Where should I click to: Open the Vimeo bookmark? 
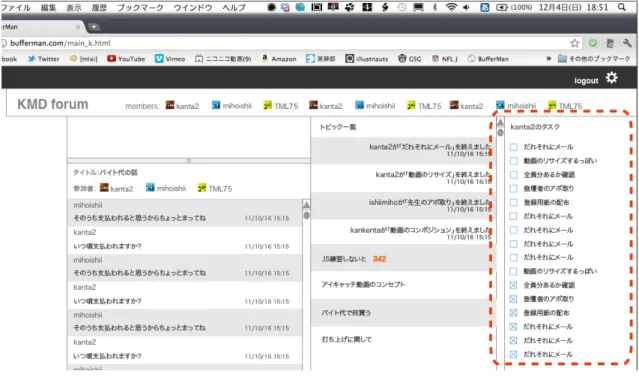170,59
